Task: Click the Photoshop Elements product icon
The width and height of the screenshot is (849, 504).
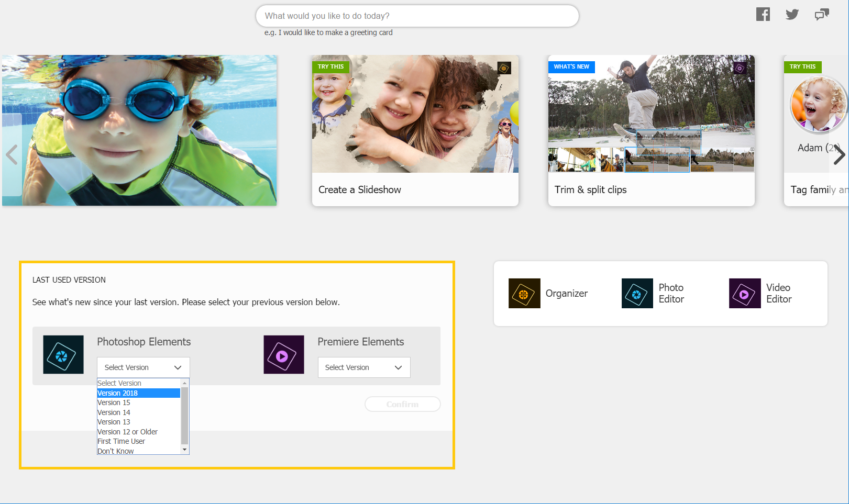Action: [63, 354]
